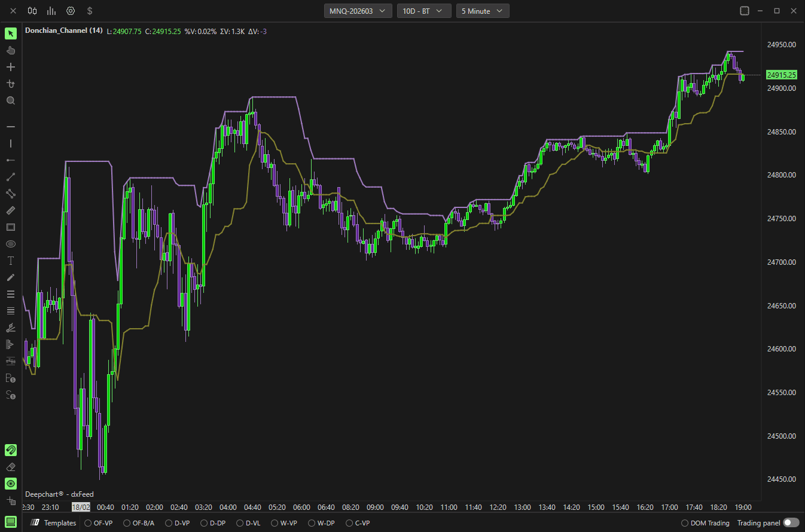
Task: Click the Deepchart® - dxFeed label
Action: click(x=59, y=494)
